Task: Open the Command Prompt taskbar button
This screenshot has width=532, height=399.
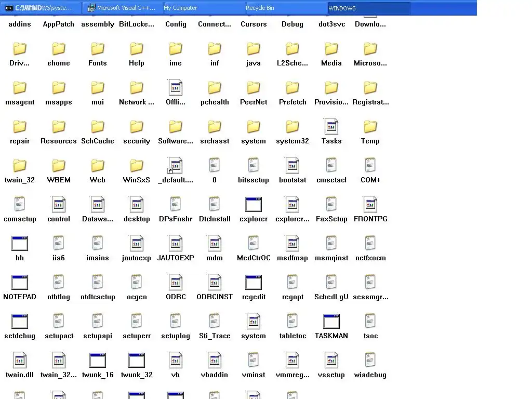Action: 41,8
